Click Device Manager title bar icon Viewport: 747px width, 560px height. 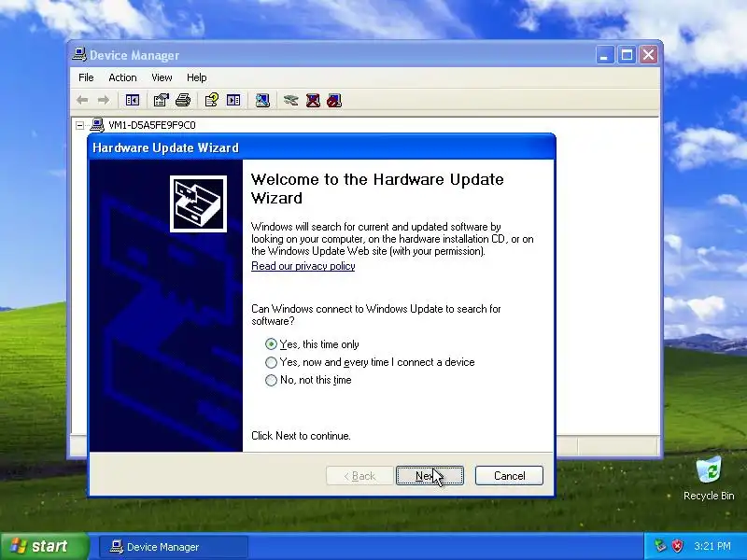coord(79,55)
